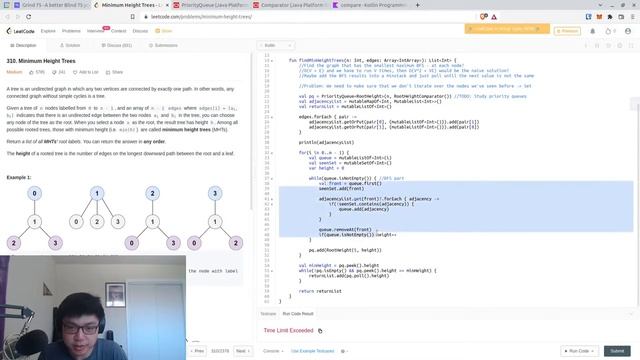
Task: Click Add to List
Action: click(86, 72)
